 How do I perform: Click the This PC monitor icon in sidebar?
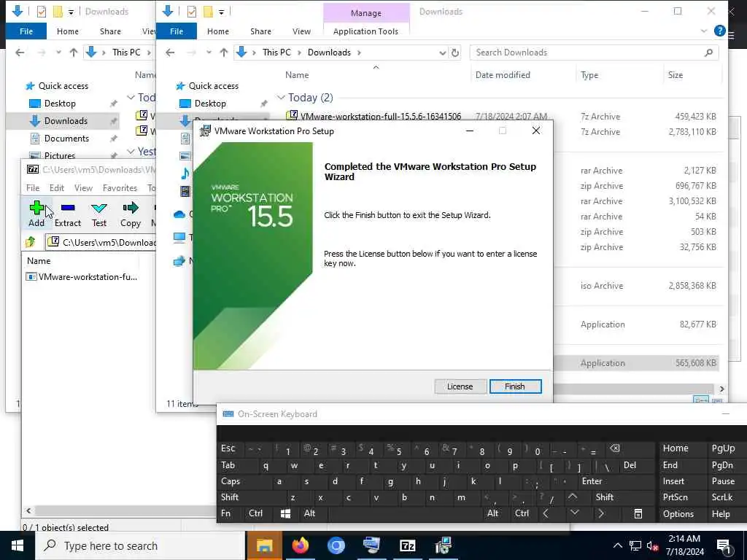(179, 237)
